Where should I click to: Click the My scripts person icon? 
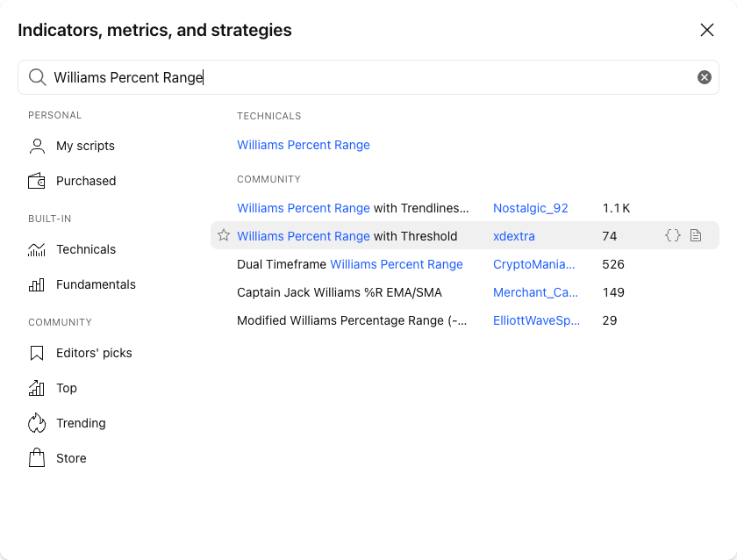point(37,146)
